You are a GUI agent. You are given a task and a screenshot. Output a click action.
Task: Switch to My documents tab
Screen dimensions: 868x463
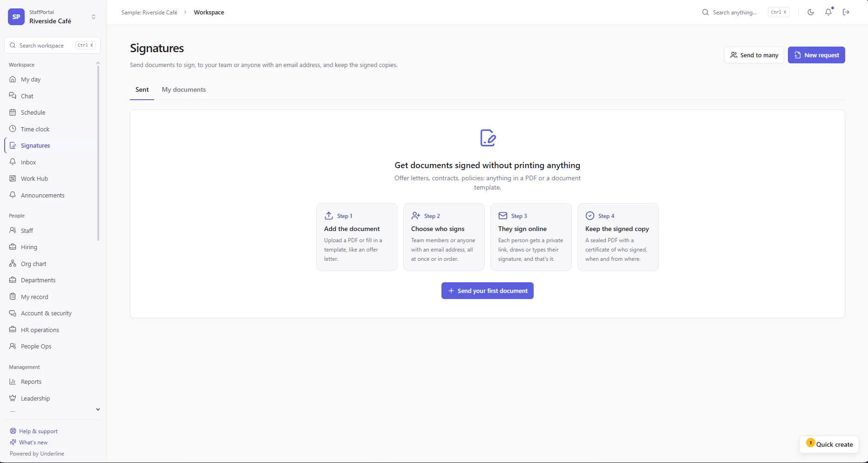183,89
